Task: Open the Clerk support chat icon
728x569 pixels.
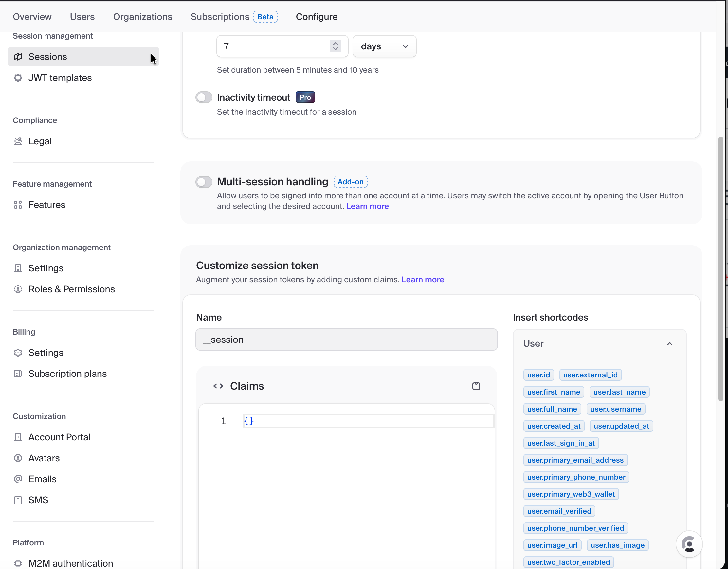Action: click(x=689, y=544)
